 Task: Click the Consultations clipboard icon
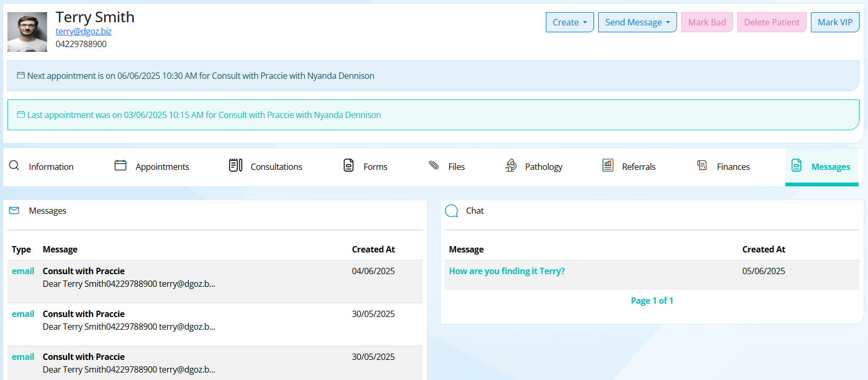pyautogui.click(x=236, y=166)
